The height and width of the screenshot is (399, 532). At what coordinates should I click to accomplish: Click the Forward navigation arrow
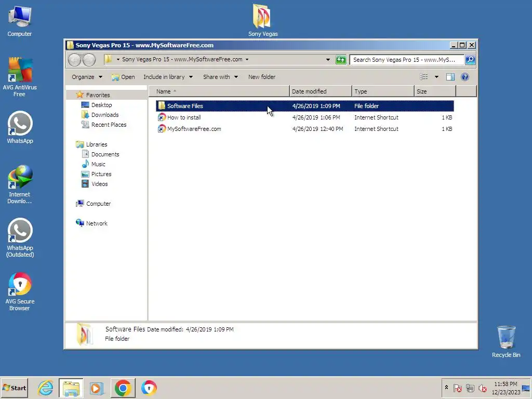[89, 60]
